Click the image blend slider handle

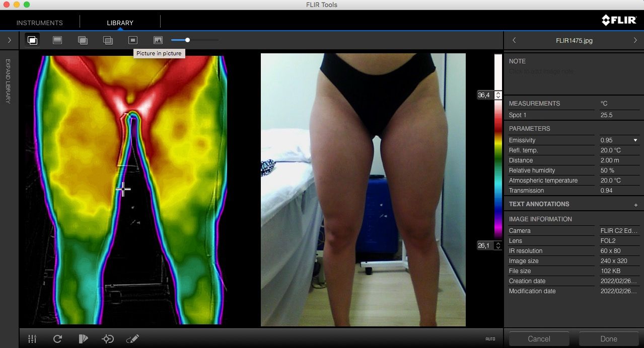pyautogui.click(x=187, y=40)
